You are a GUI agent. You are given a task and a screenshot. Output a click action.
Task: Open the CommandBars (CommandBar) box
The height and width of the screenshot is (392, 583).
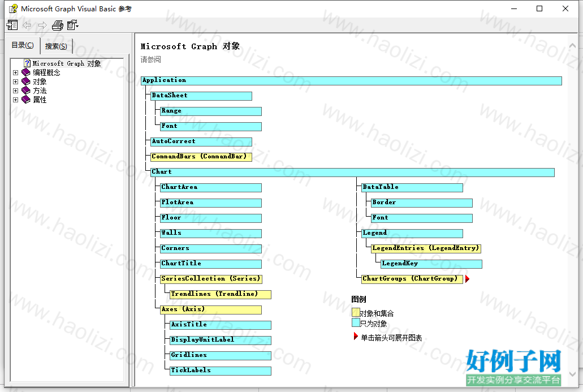(201, 157)
